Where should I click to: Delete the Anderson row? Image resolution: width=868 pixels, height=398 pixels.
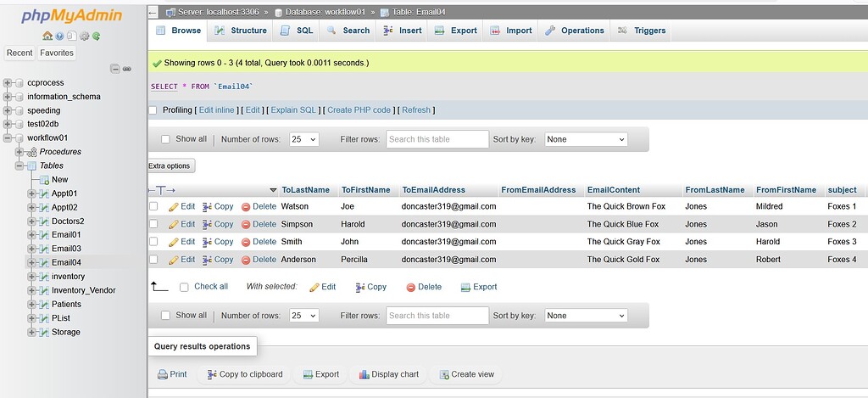(x=259, y=260)
